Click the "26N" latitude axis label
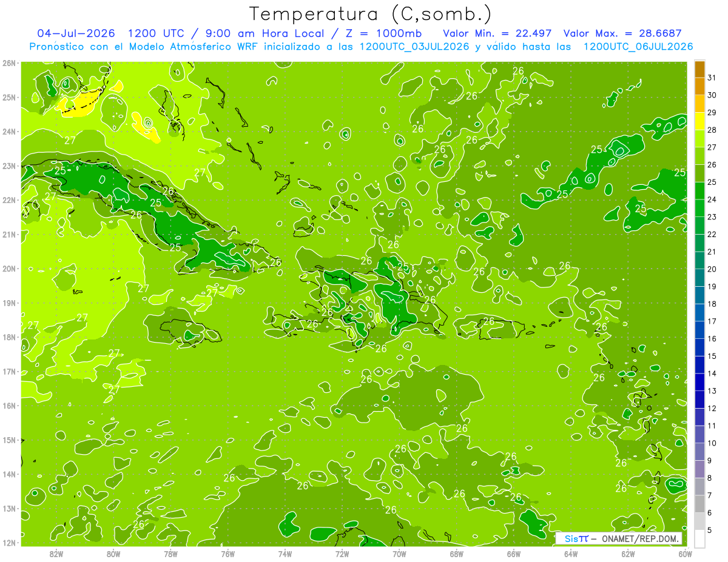728x562 pixels. point(9,63)
